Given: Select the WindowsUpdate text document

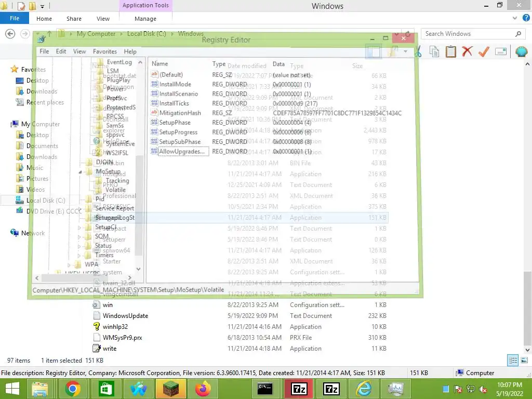Looking at the screenshot, I should [125, 316].
